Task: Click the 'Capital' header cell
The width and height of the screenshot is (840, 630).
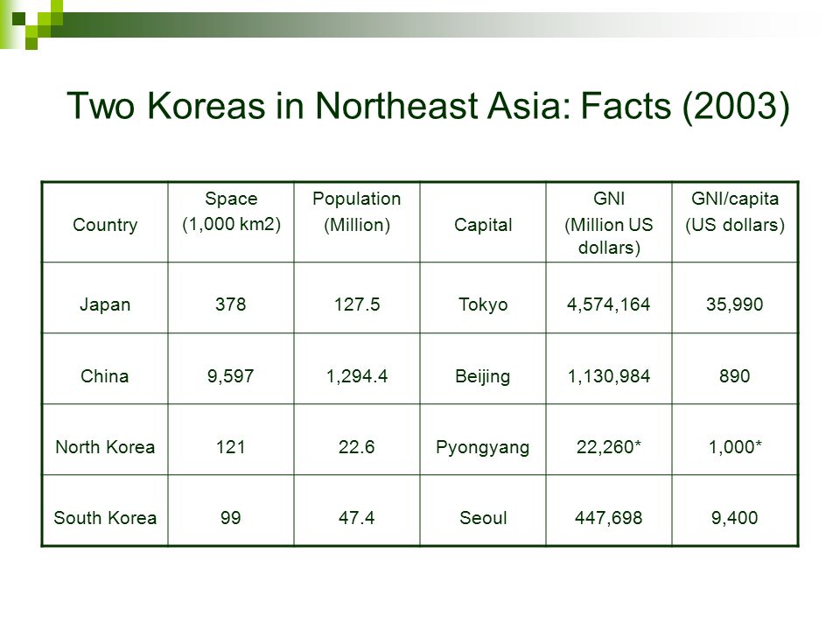Action: [x=483, y=222]
